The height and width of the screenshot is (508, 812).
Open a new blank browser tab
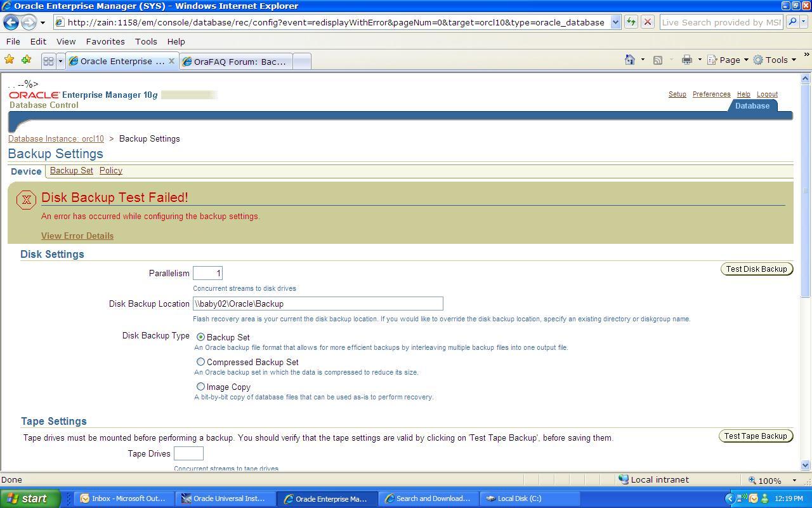302,61
